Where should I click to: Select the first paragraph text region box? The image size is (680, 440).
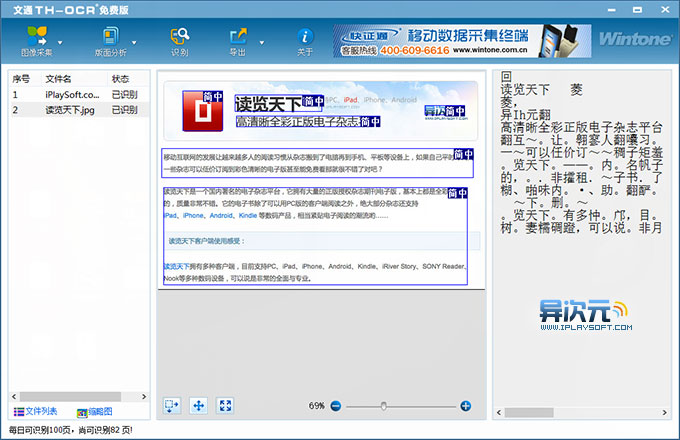tap(317, 163)
